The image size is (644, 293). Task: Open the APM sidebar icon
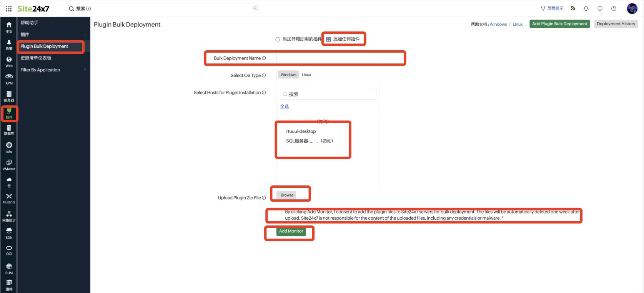coord(9,79)
